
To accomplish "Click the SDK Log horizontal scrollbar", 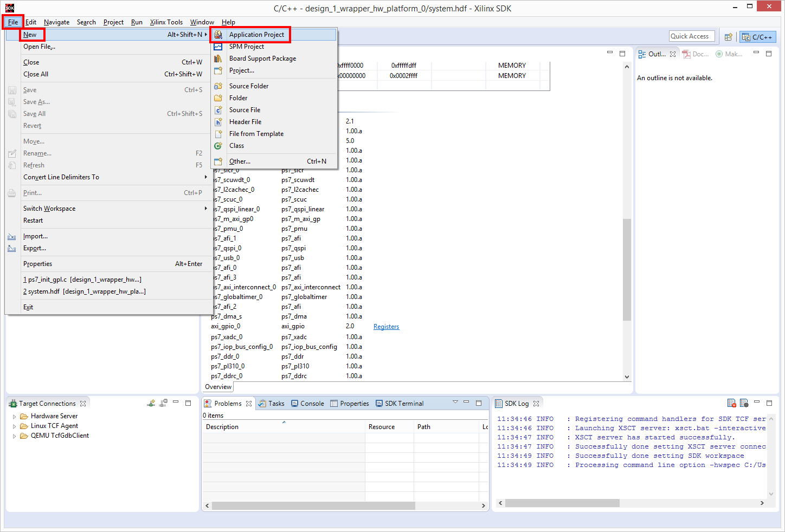I will tap(562, 503).
